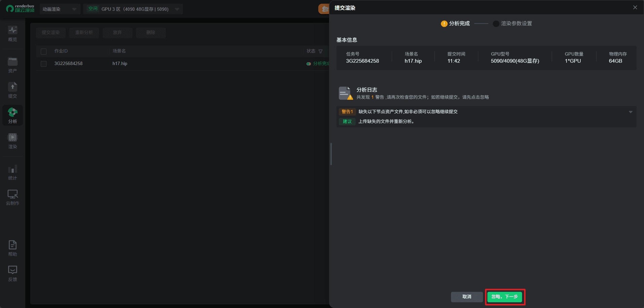Viewport: 644px width, 308px height.
Task: Click the 状态 column filter icon
Action: pos(320,51)
